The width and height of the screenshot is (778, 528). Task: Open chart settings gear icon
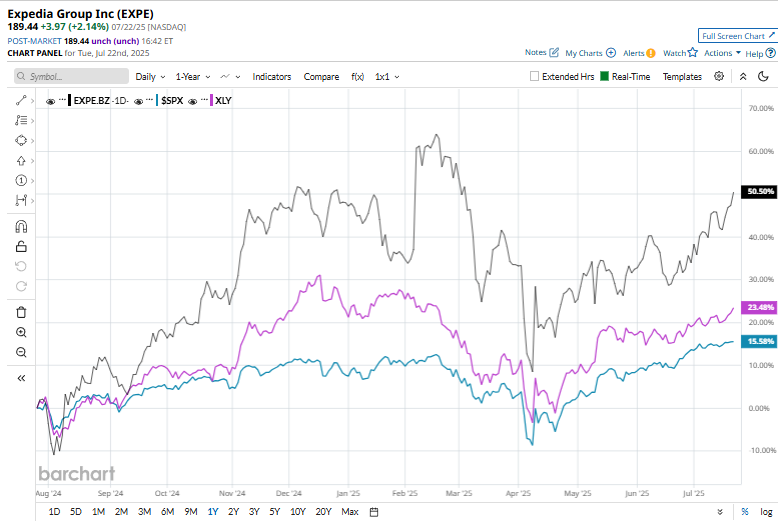click(x=718, y=76)
